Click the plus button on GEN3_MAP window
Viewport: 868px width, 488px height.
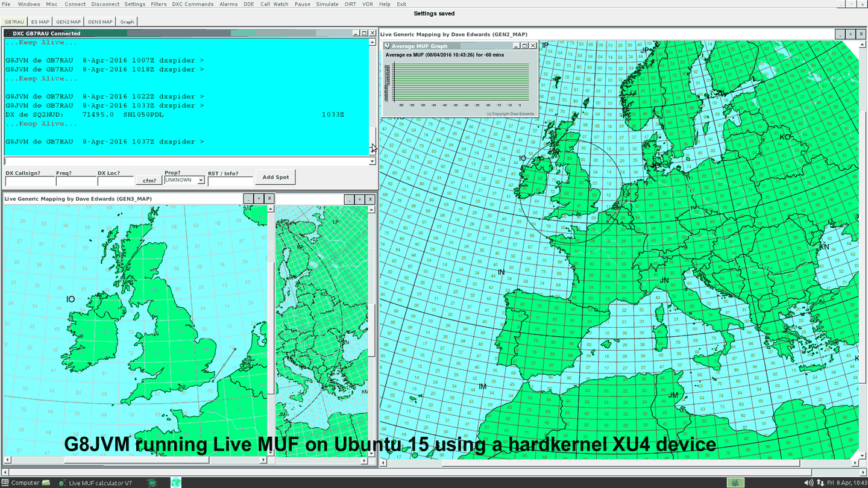click(x=259, y=198)
